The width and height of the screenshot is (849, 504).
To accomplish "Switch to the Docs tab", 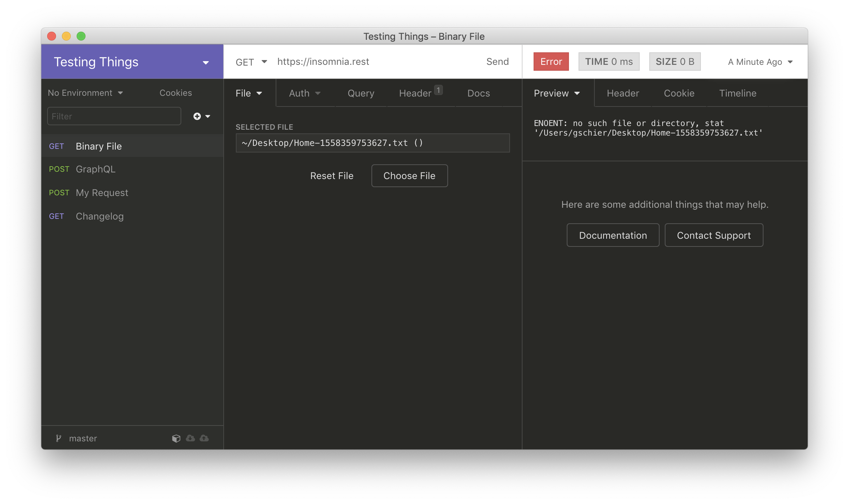I will 478,93.
